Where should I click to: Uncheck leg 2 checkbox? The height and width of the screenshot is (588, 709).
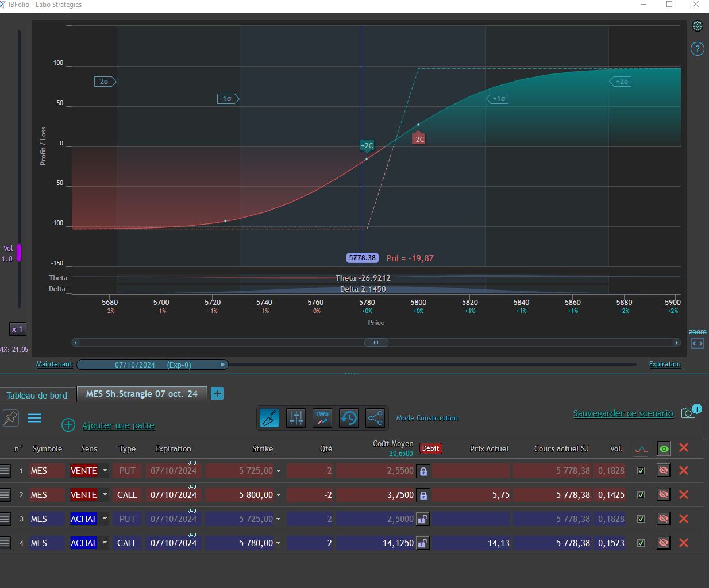(641, 494)
